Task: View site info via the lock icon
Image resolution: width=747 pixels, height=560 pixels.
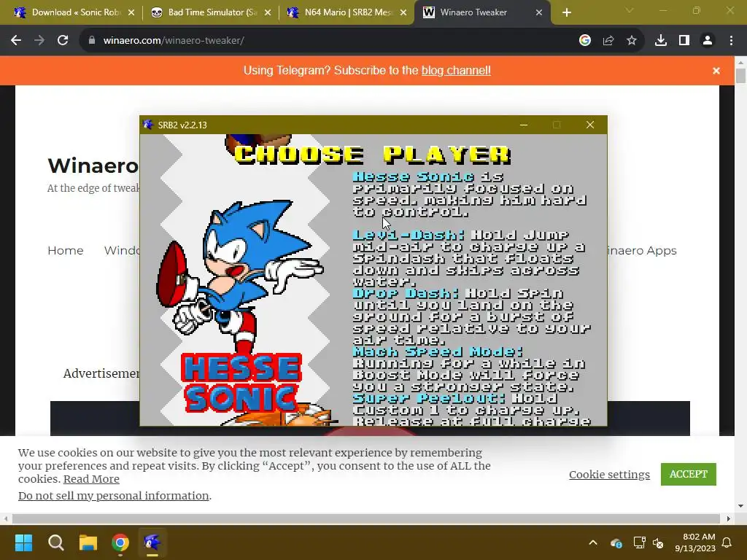Action: tap(92, 41)
